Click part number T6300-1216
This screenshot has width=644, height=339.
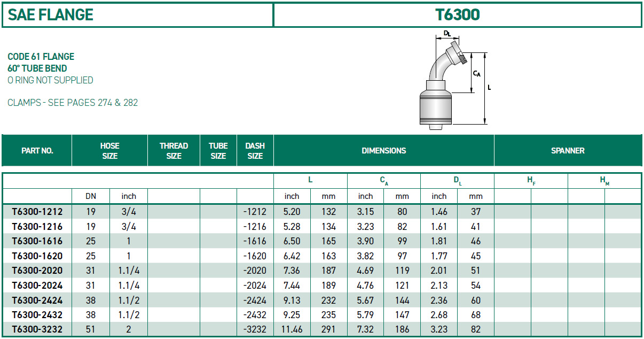(37, 227)
